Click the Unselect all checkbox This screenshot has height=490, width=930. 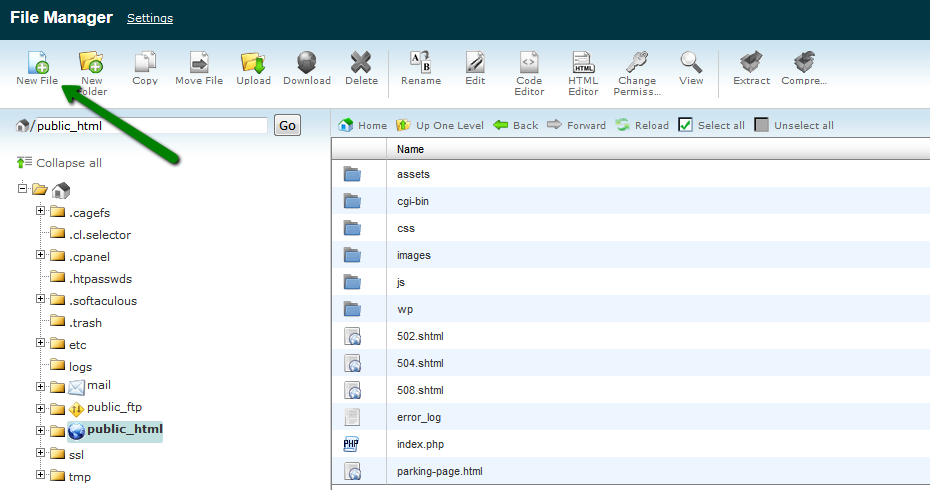point(762,125)
